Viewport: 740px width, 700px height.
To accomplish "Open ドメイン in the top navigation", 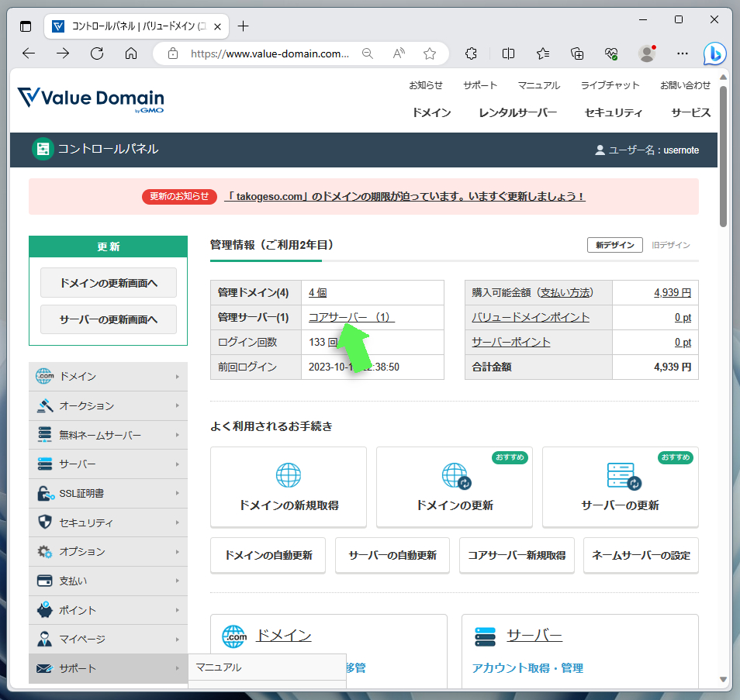I will (x=431, y=112).
